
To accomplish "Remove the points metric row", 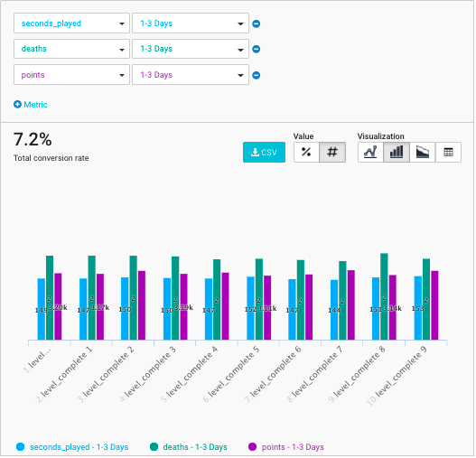I will click(257, 75).
